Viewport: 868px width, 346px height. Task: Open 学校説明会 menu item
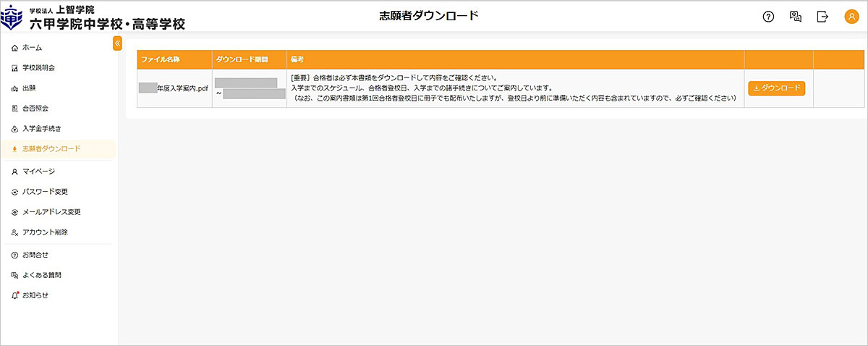[x=38, y=68]
